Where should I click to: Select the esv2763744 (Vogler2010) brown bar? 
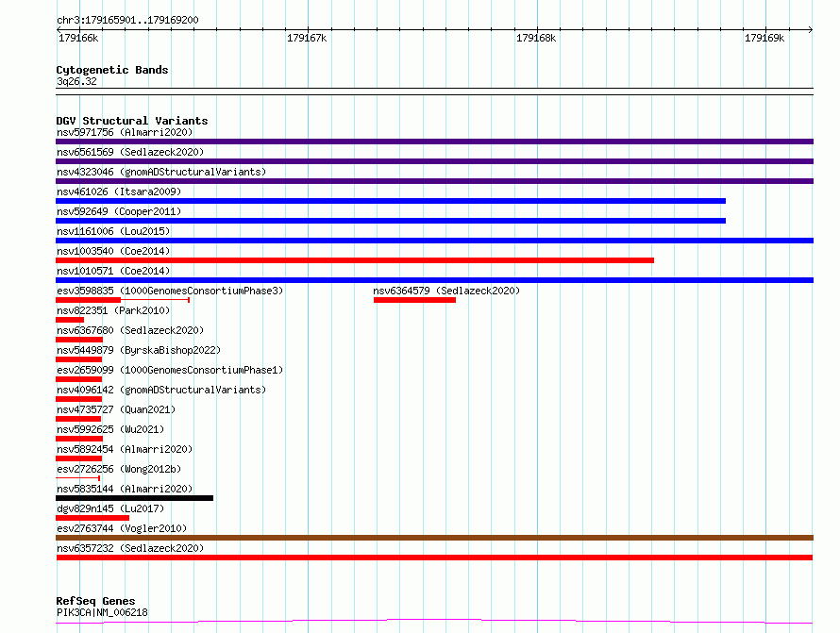(x=434, y=538)
